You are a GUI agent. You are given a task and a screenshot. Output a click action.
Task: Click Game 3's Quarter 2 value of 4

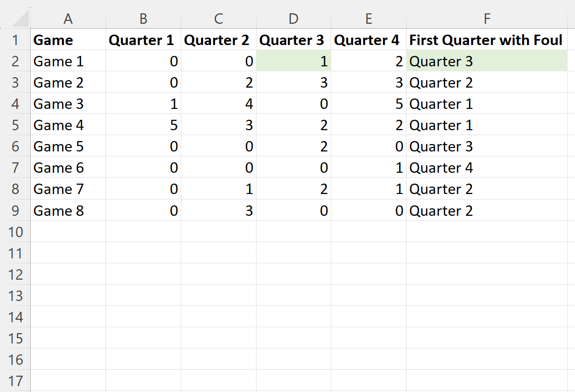[x=218, y=104]
